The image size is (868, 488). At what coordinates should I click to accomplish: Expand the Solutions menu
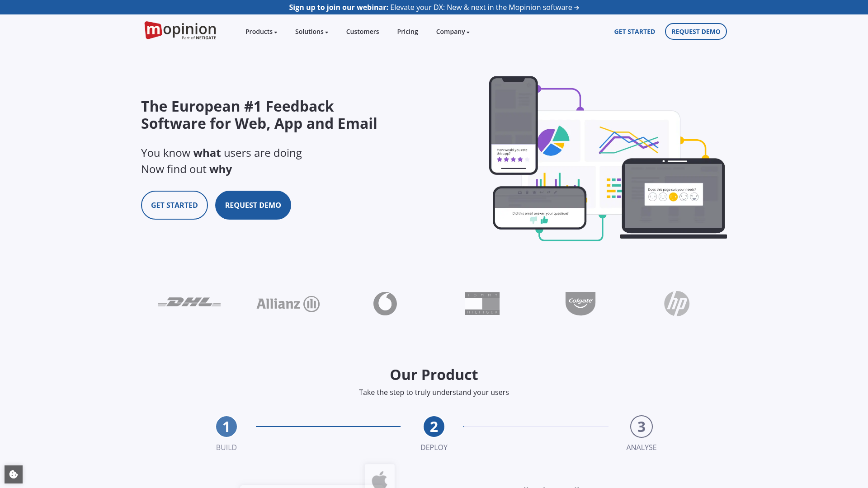[311, 31]
